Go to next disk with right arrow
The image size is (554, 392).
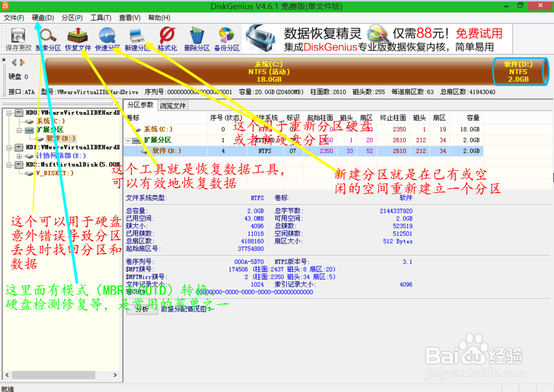tap(22, 63)
